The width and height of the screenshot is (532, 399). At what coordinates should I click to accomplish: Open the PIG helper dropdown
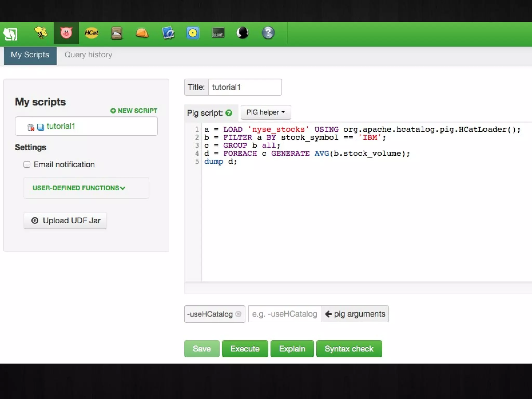tap(265, 112)
